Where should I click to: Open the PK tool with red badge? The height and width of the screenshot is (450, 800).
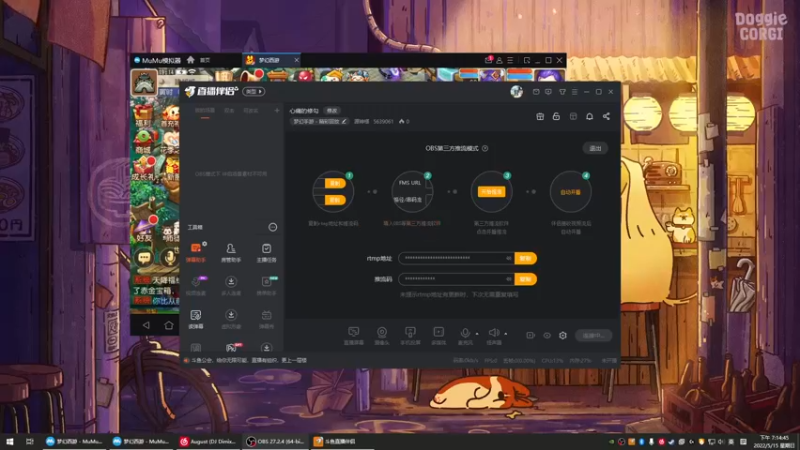point(232,347)
